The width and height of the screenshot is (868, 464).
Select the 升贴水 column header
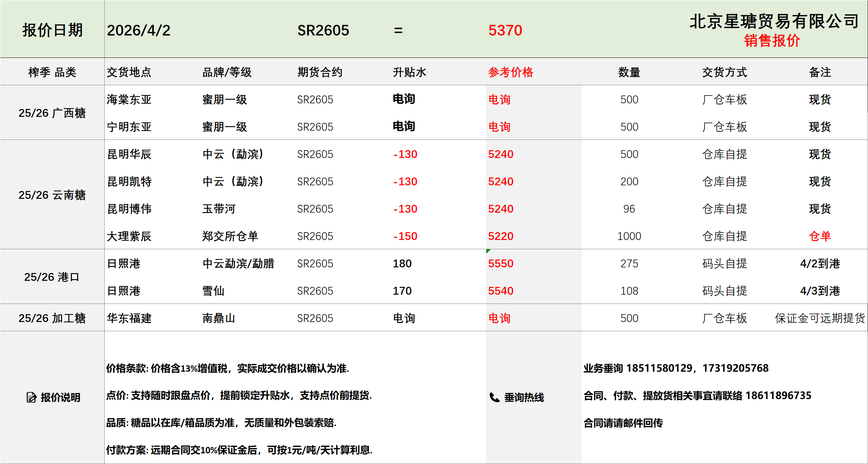tap(410, 72)
